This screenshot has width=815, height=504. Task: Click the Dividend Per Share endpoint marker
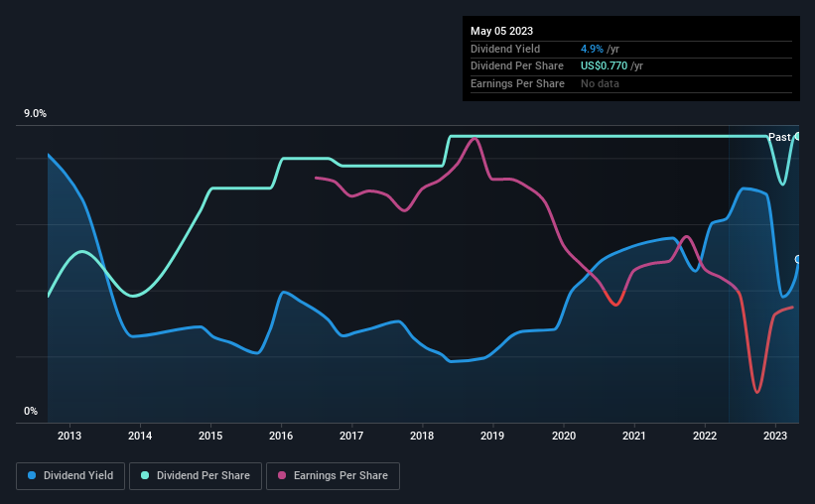[x=798, y=137]
